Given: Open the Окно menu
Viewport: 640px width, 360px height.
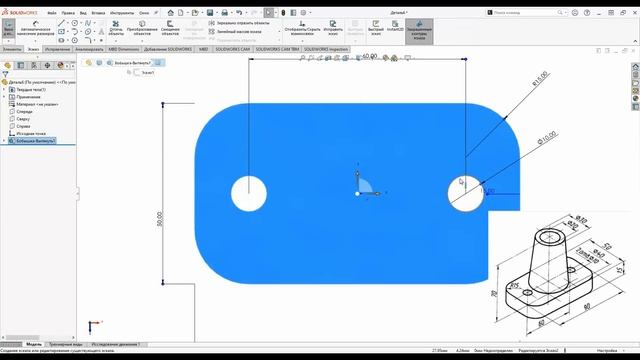Looking at the screenshot, I should (144, 13).
